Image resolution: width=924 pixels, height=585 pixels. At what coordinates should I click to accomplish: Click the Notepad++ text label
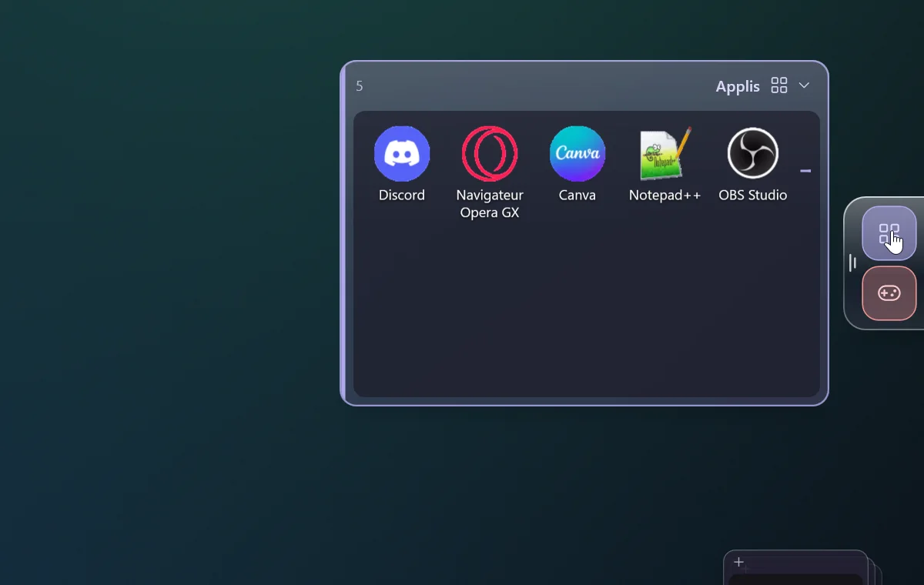click(665, 196)
